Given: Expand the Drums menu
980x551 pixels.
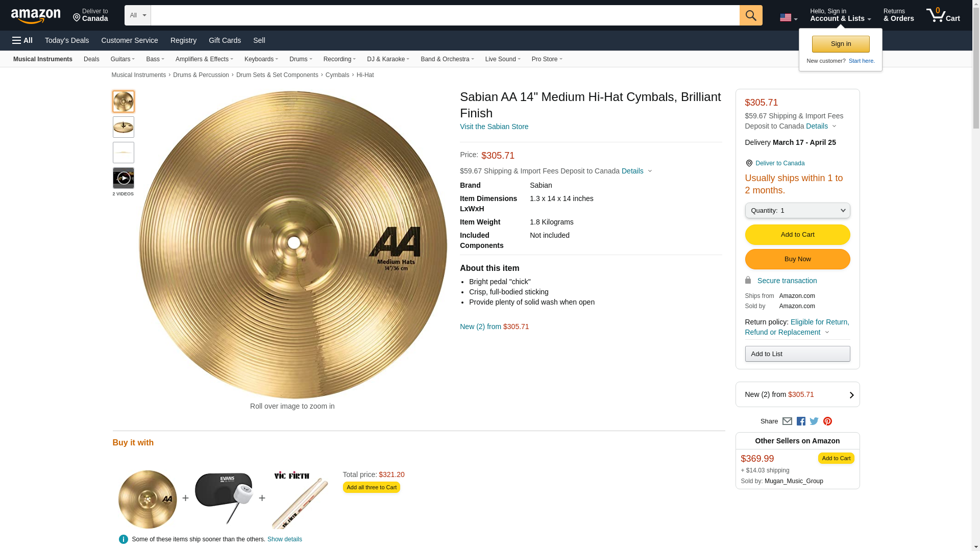Looking at the screenshot, I should click(301, 59).
